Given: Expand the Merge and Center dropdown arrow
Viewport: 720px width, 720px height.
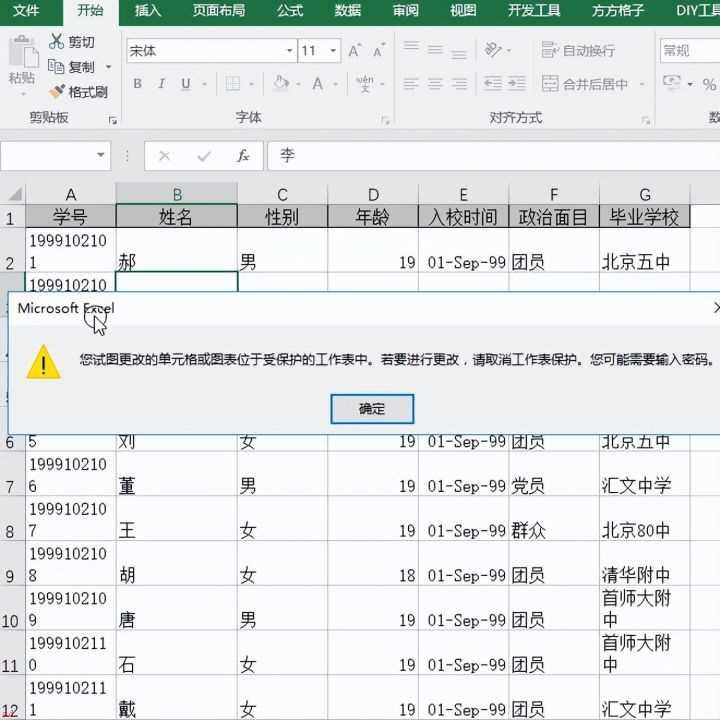Looking at the screenshot, I should pyautogui.click(x=642, y=84).
